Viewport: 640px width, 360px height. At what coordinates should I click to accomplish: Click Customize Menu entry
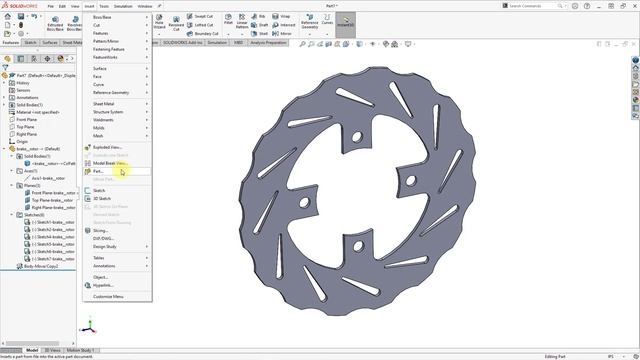click(117, 297)
